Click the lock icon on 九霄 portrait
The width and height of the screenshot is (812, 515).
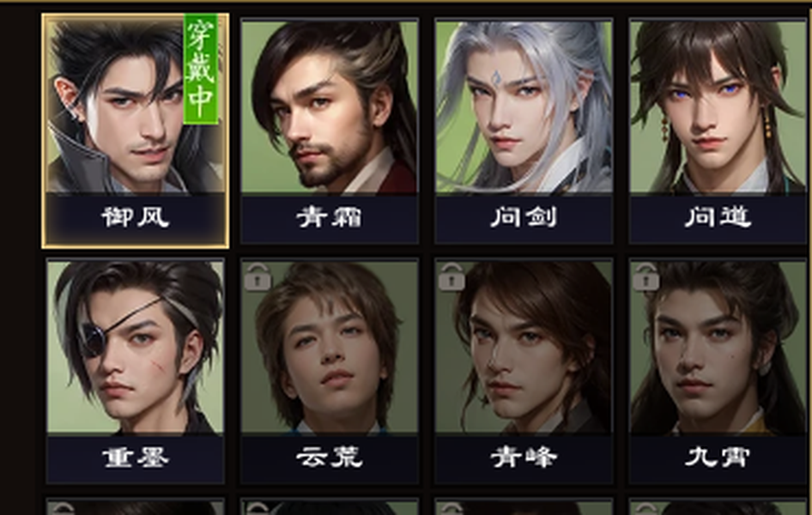tap(645, 276)
